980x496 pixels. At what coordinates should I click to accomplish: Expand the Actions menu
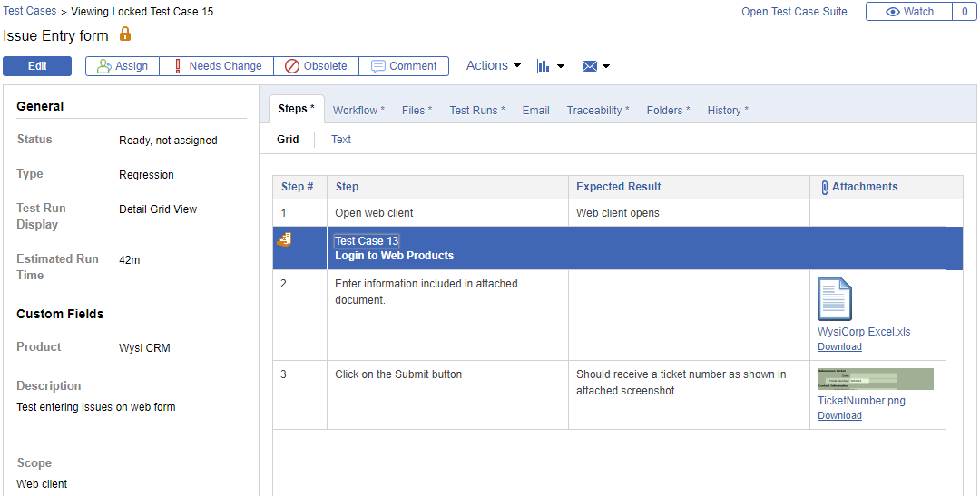coord(493,66)
